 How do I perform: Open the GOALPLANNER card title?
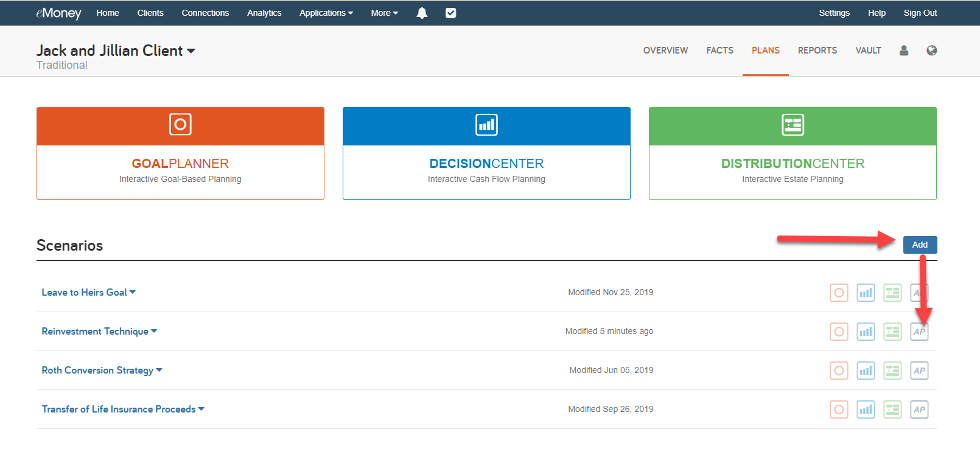point(180,164)
